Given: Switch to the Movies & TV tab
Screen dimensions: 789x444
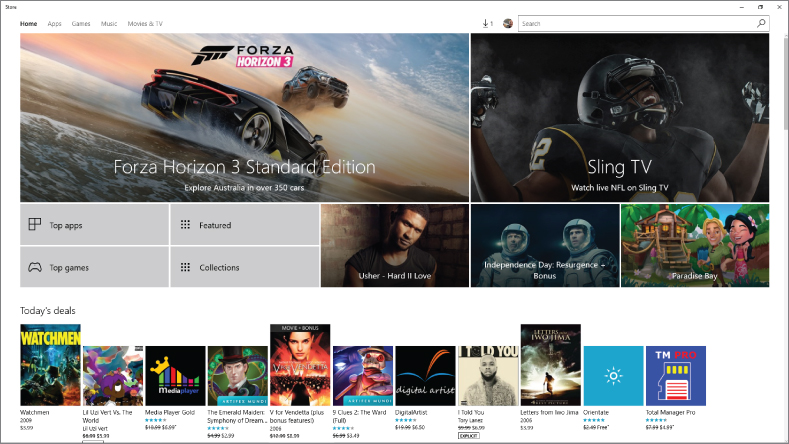Looking at the screenshot, I should tap(145, 24).
